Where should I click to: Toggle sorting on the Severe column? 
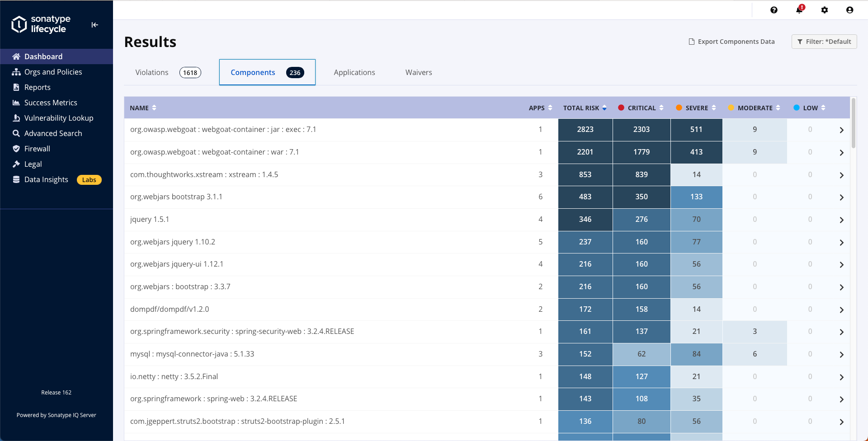[697, 108]
